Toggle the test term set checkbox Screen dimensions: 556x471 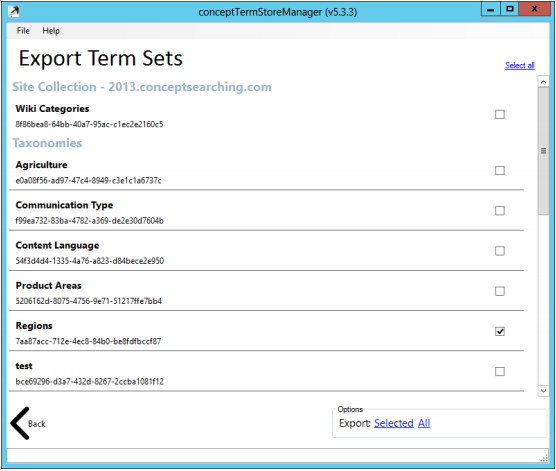point(500,372)
